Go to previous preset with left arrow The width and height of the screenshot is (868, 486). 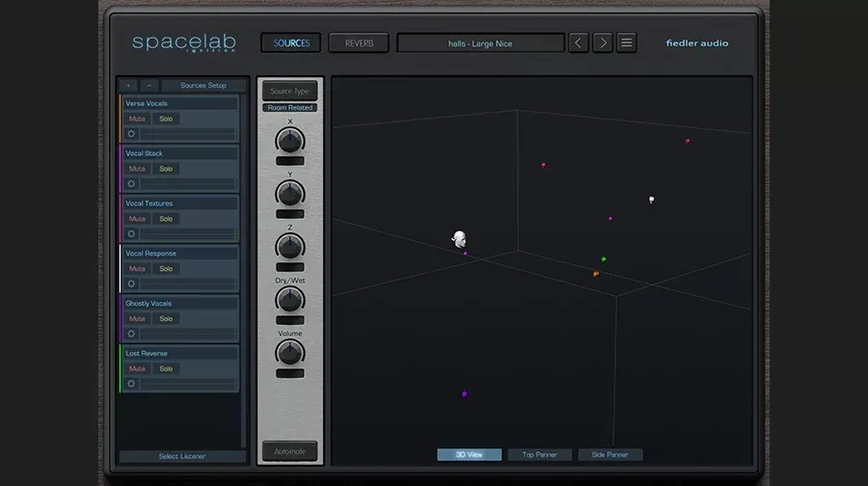coord(578,42)
